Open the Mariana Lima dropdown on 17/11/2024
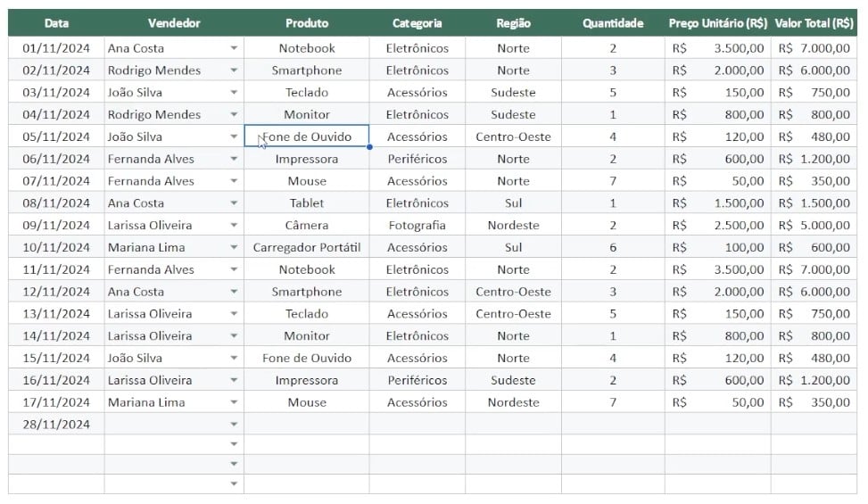Screen dimensions: 868x504 click(234, 402)
